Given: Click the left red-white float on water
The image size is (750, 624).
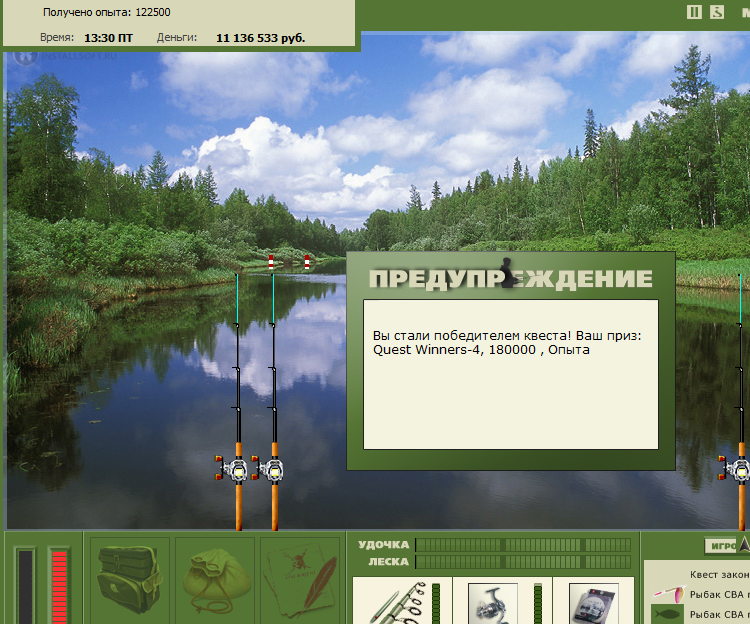Looking at the screenshot, I should pyautogui.click(x=271, y=262).
